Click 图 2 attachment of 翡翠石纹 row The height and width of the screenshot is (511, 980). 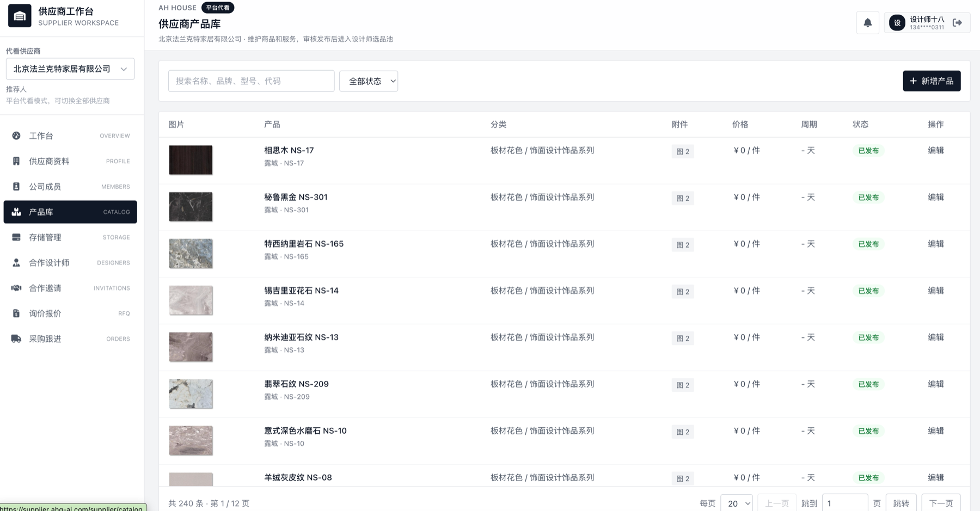(683, 385)
